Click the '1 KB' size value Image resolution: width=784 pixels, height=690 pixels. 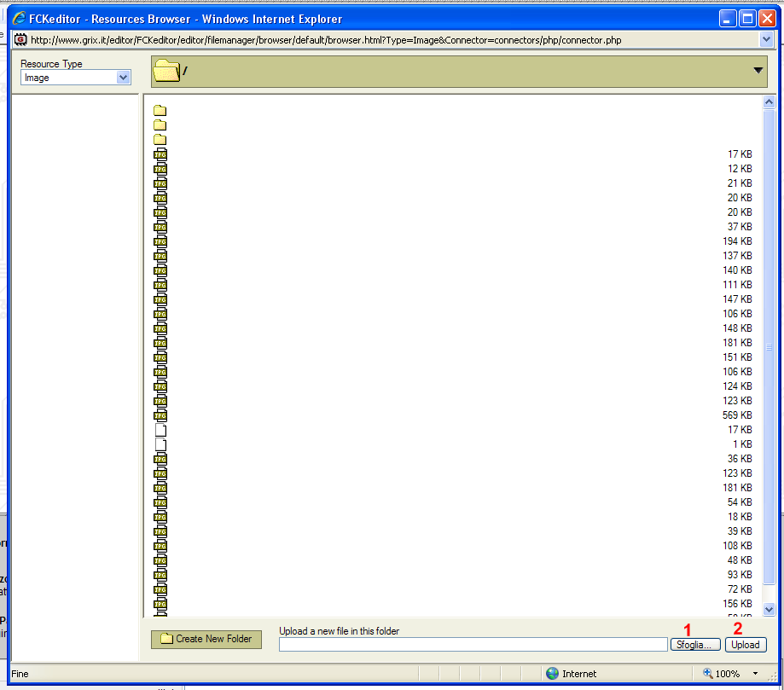tap(742, 444)
